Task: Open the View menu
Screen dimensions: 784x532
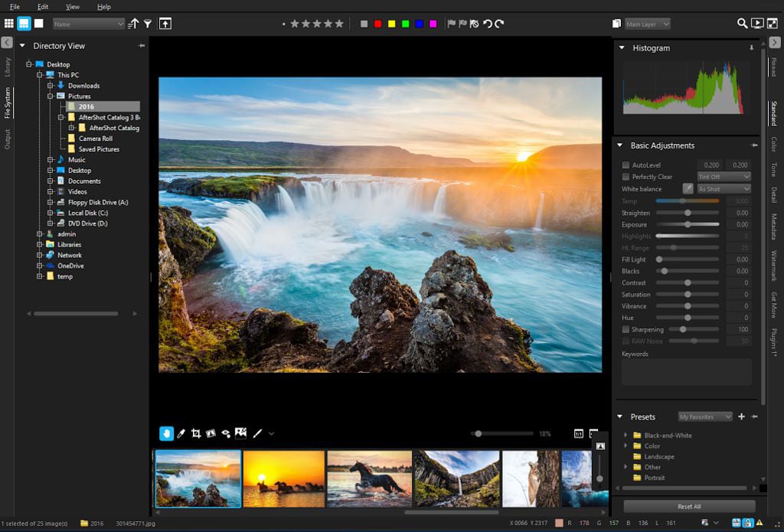Action: pyautogui.click(x=73, y=6)
